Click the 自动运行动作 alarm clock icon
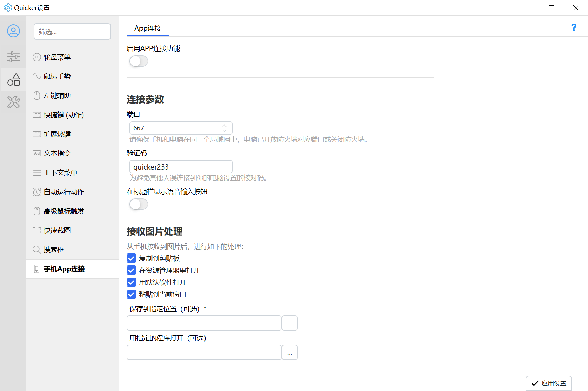The width and height of the screenshot is (588, 391). (x=37, y=192)
